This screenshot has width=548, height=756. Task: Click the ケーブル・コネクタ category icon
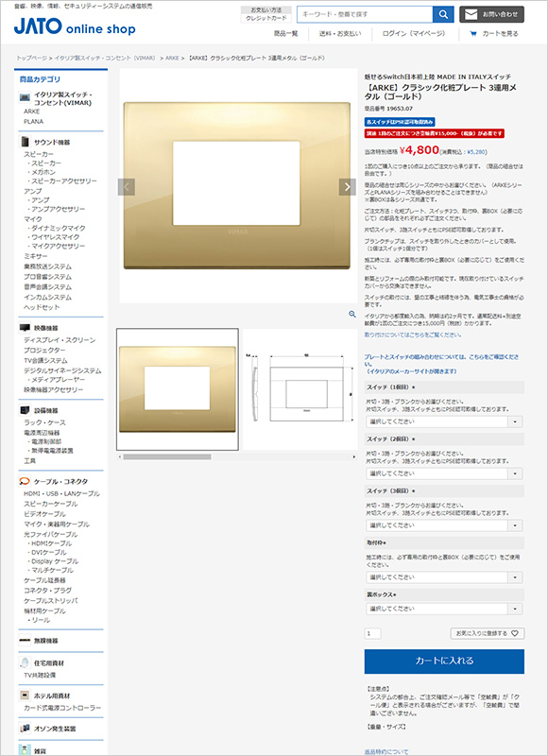pos(25,481)
